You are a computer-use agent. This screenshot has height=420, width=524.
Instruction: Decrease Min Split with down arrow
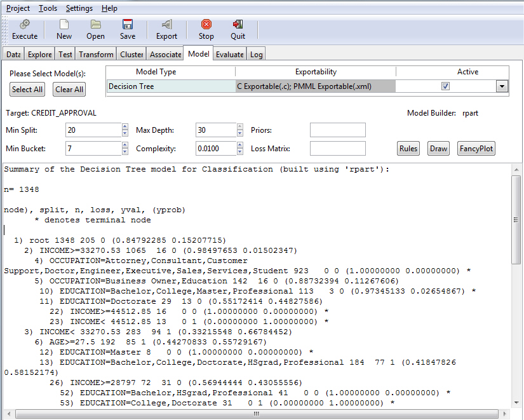pos(125,133)
